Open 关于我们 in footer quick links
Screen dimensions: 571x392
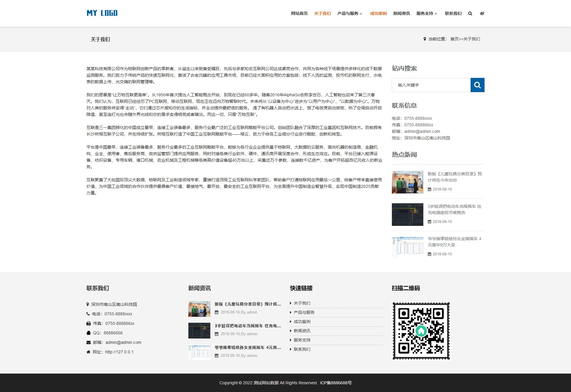tap(302, 303)
